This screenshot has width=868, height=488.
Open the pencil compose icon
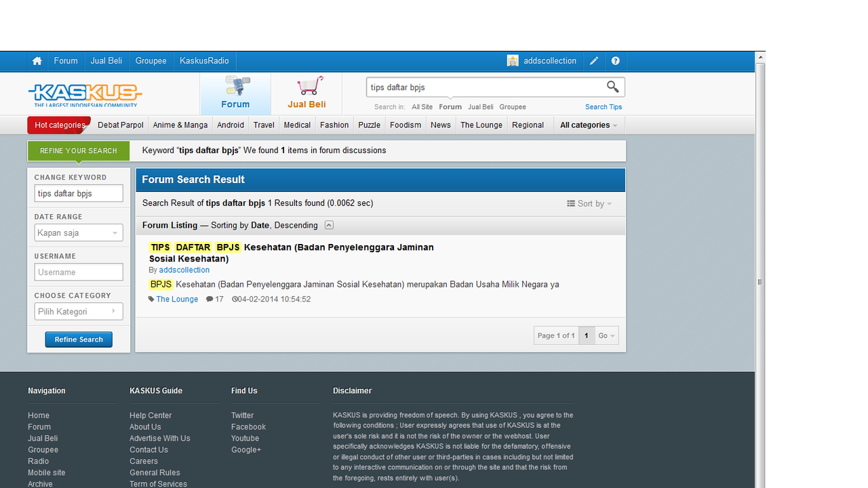(x=594, y=61)
